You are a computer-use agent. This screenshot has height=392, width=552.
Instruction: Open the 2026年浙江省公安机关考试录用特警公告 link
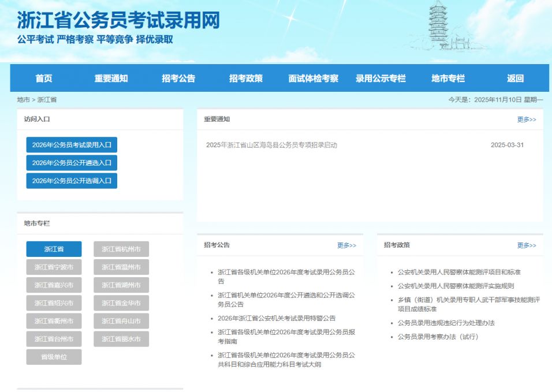(277, 318)
